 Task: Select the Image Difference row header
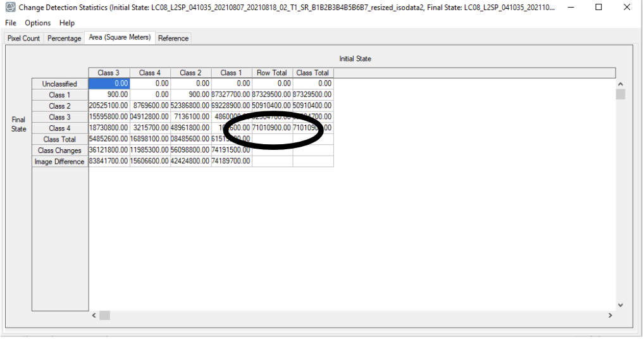(60, 162)
